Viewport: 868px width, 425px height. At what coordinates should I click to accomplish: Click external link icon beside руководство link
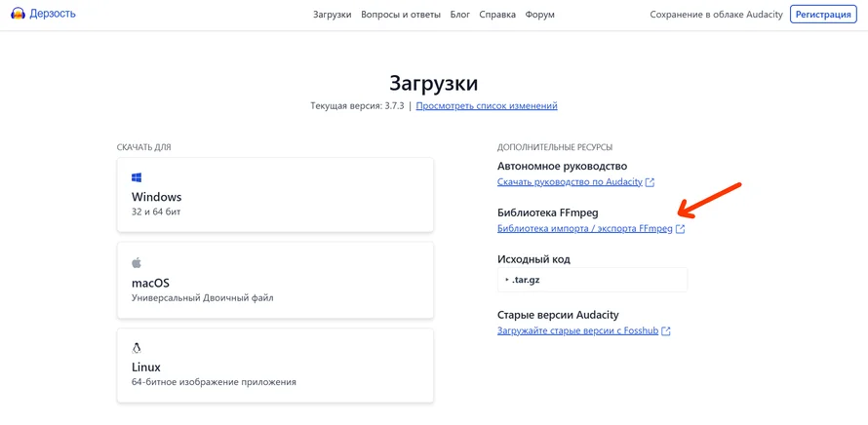point(650,182)
